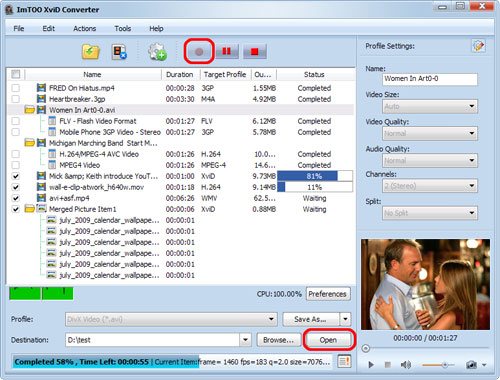This screenshot has height=380, width=500.
Task: Open the Save As arrow menu
Action: (345, 319)
